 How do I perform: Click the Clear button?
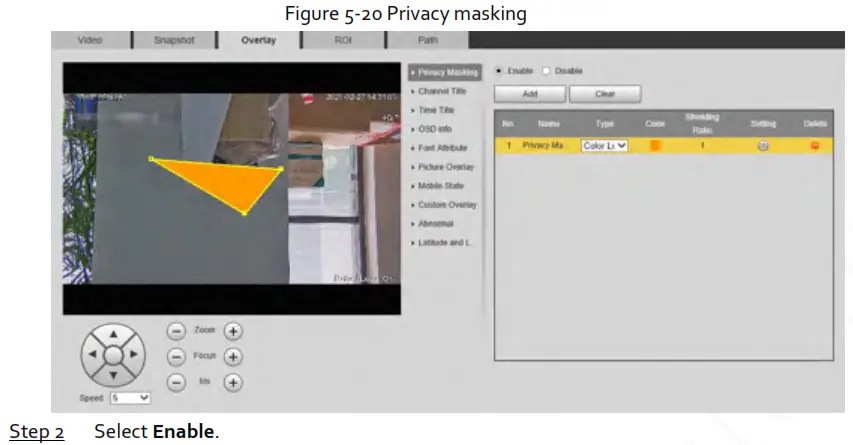click(x=605, y=94)
